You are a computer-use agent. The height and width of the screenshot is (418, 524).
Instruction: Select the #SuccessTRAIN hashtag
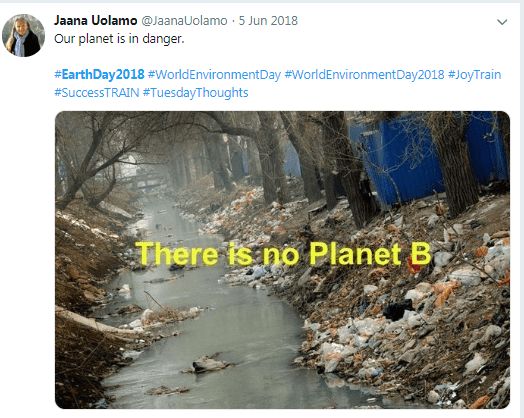click(97, 92)
